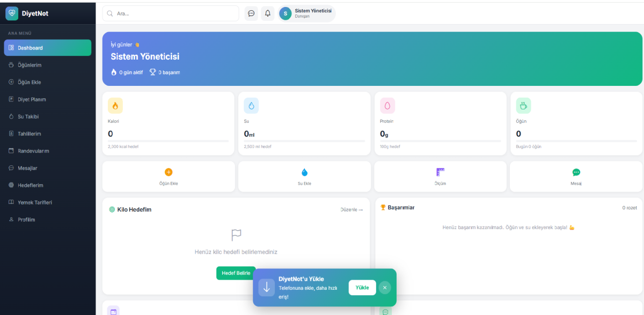644x315 pixels.
Task: Follow the Düzenle link in Kilo Hedefim
Action: (352, 209)
